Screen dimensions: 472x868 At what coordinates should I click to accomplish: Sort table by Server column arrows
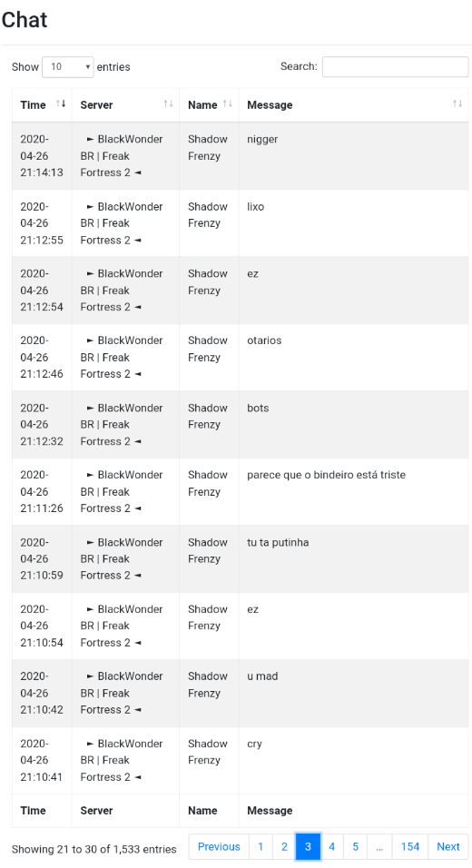[168, 104]
